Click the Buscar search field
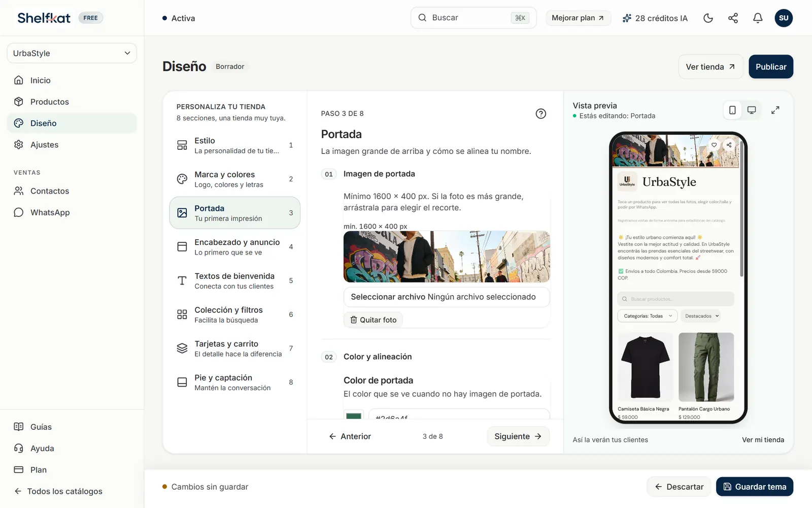This screenshot has height=508, width=812. 473,18
